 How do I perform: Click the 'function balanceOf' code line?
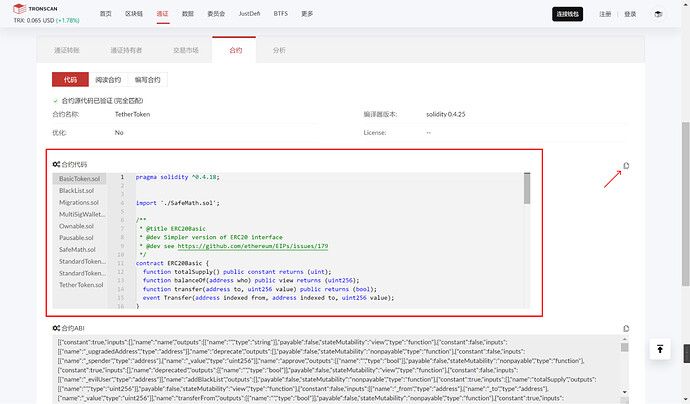(x=251, y=280)
